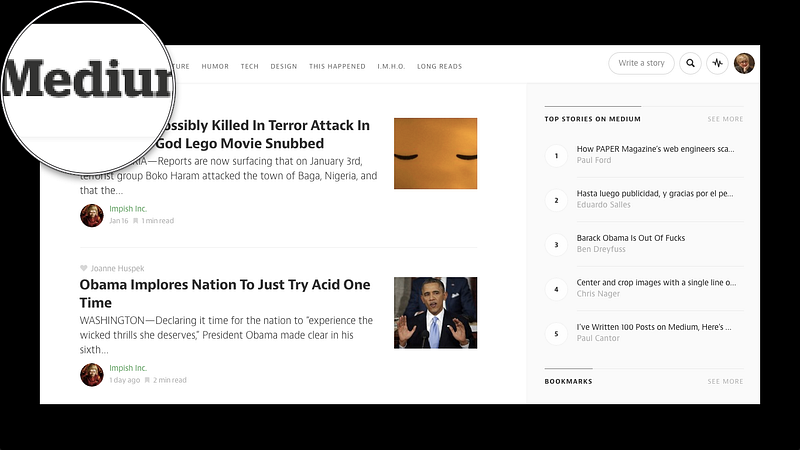Click the Medium logo in magnifier
Viewport: 800px width, 450px height.
coord(87,78)
